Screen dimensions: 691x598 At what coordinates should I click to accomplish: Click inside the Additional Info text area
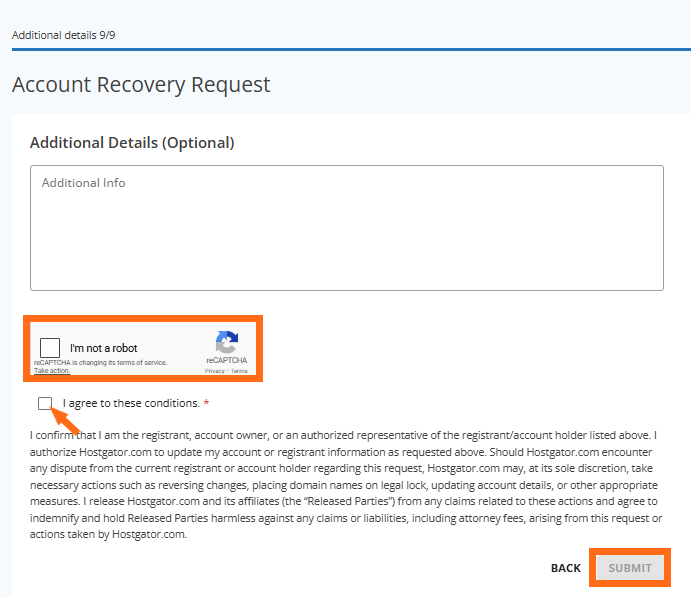coord(347,228)
